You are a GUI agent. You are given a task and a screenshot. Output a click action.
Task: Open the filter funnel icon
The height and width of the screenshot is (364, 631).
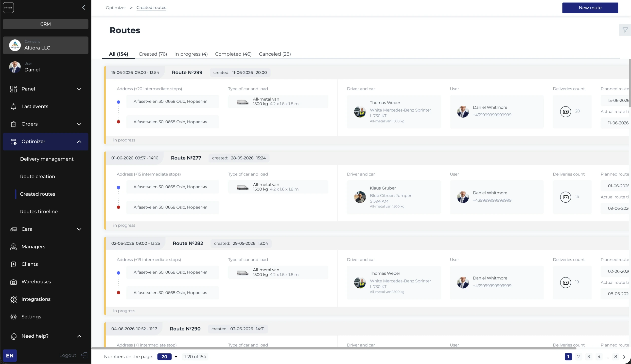[625, 30]
